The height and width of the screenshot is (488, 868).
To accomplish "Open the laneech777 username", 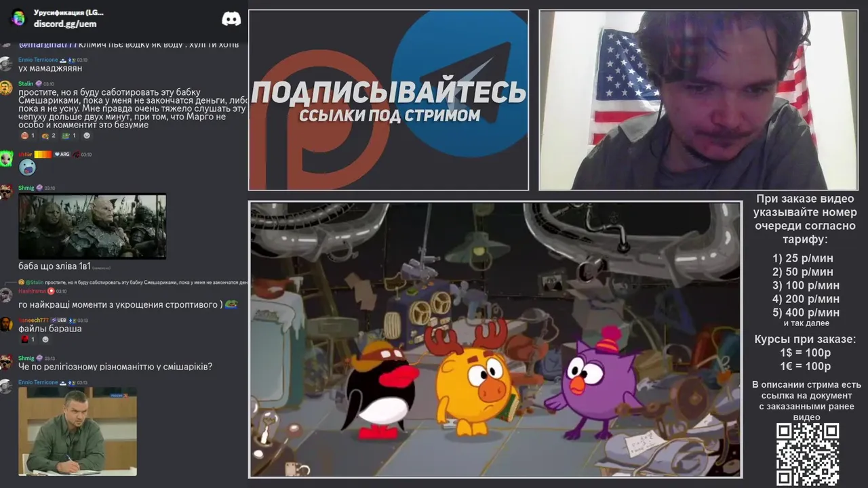I will pos(33,320).
